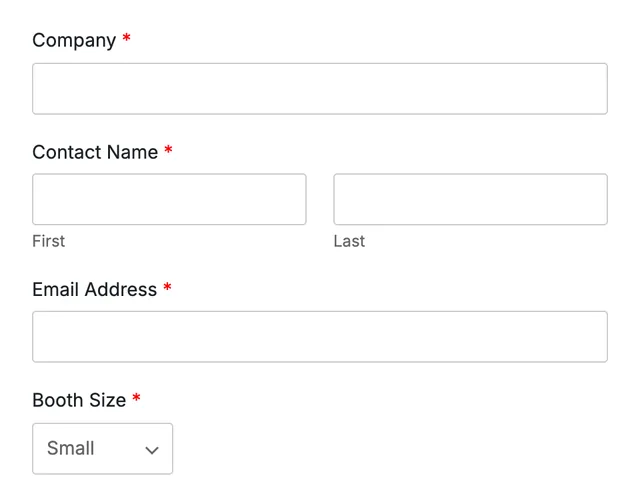Click the 'Last' sub-label under name field
The width and height of the screenshot is (640, 480).
click(349, 241)
